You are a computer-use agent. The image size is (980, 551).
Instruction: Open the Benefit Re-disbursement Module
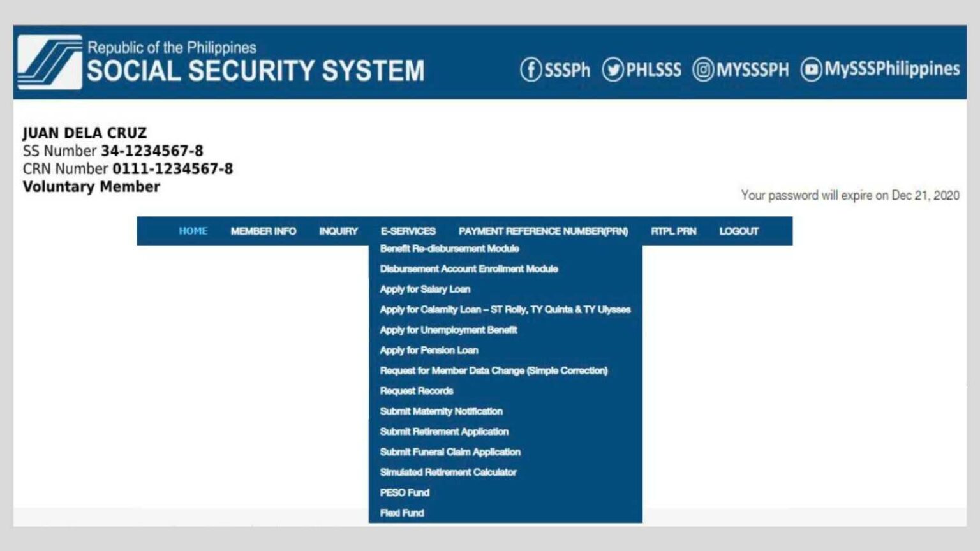tap(449, 249)
